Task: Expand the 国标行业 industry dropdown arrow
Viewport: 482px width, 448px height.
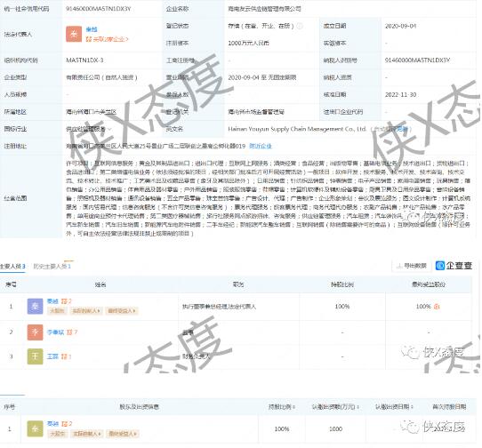Action: (x=109, y=129)
